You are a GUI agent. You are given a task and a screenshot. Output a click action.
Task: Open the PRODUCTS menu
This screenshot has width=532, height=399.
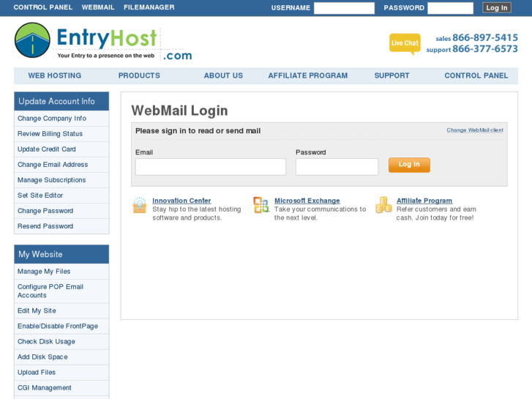pyautogui.click(x=139, y=75)
